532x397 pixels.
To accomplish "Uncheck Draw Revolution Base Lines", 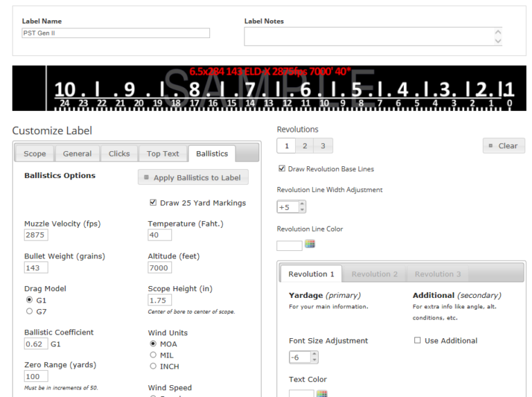I will (281, 168).
